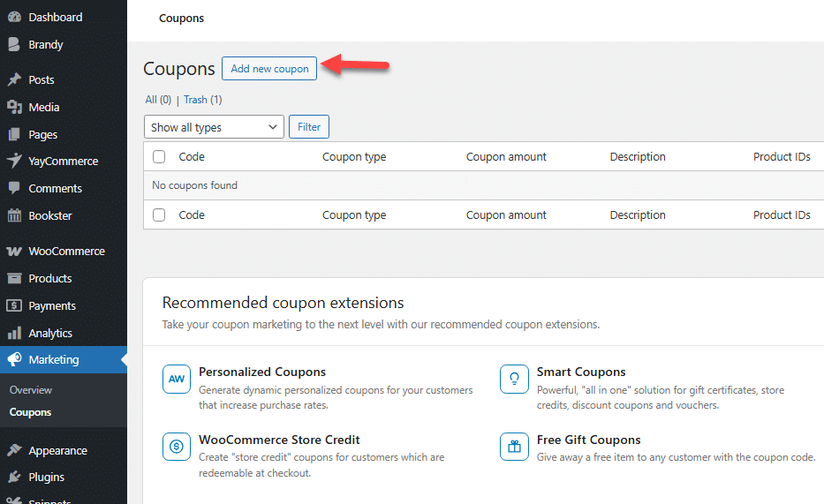Click the WooCommerce logo icon
This screenshot has width=824, height=504.
click(14, 252)
